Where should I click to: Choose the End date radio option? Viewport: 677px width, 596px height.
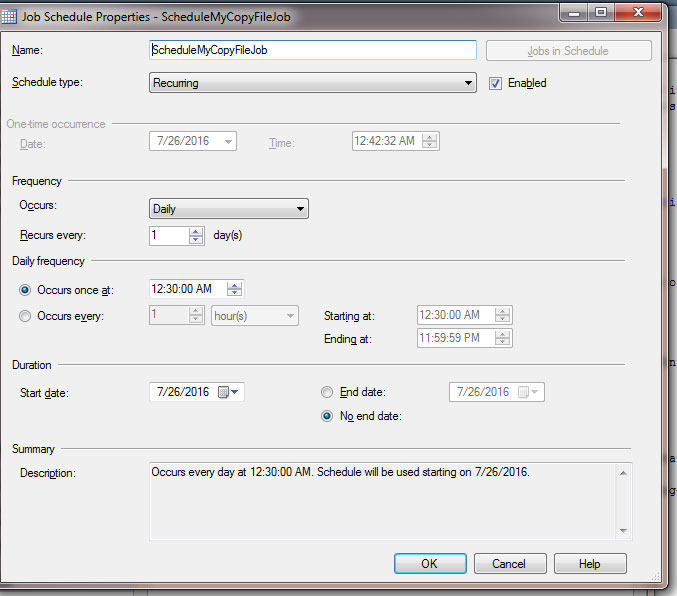point(327,392)
